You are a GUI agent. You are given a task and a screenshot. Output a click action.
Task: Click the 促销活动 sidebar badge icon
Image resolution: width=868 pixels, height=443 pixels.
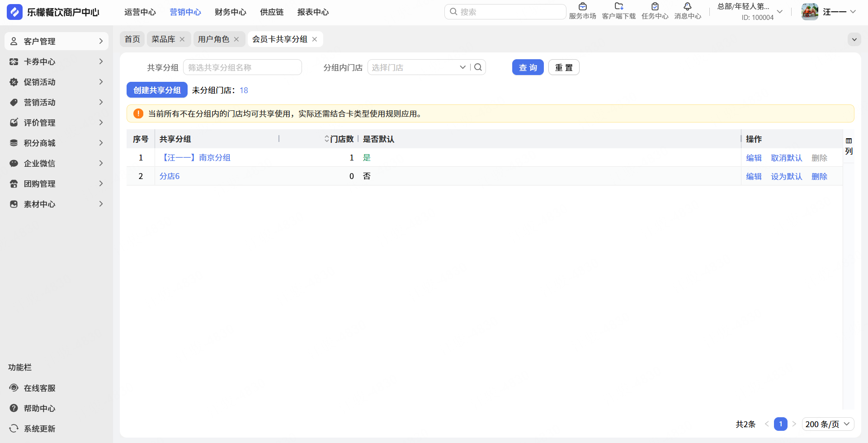pos(14,82)
